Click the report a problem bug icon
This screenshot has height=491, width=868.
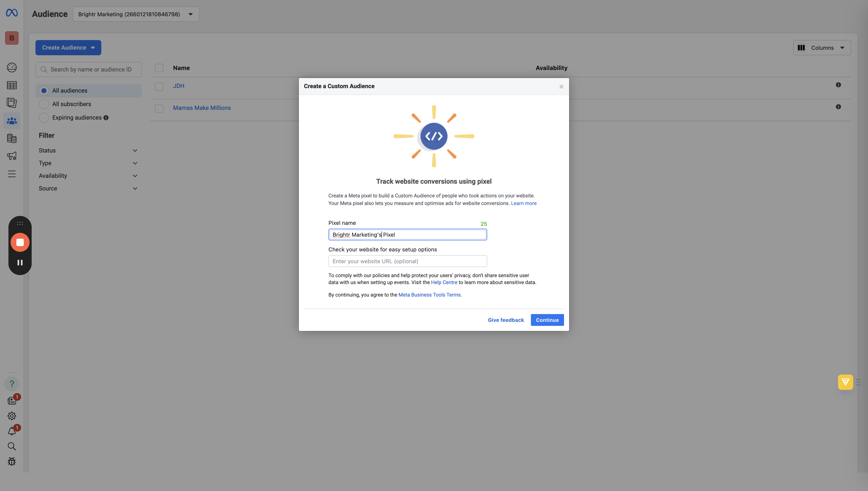[12, 462]
